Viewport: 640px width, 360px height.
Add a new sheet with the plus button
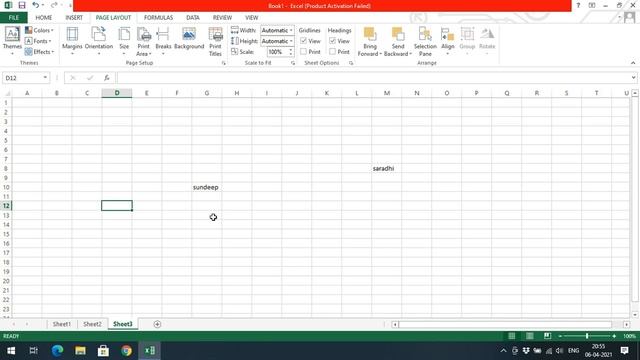157,324
